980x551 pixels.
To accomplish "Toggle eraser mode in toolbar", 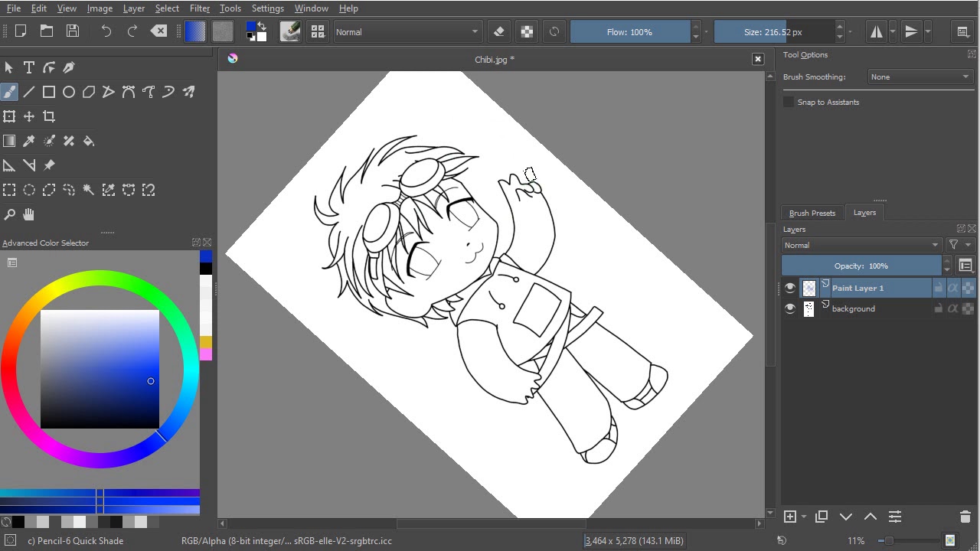I will [499, 31].
